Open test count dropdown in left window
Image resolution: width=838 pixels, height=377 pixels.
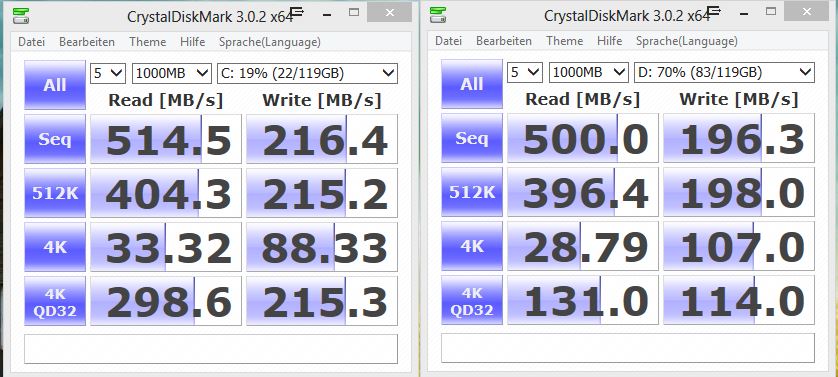108,73
